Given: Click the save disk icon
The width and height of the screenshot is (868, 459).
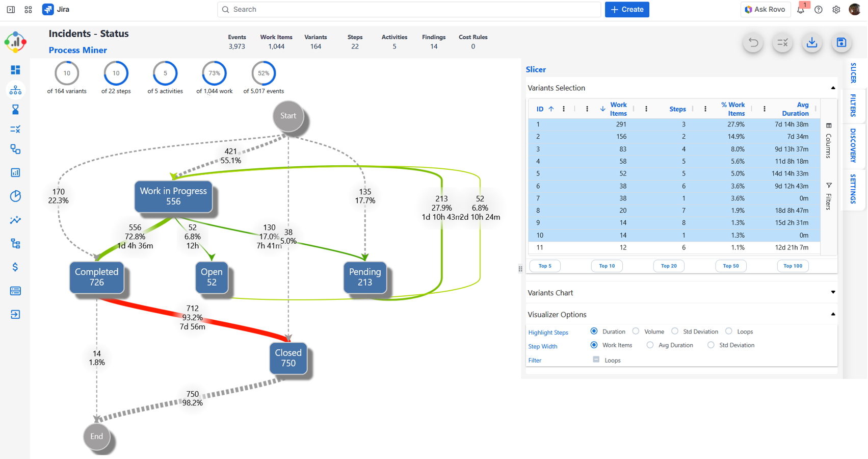Looking at the screenshot, I should tap(841, 43).
